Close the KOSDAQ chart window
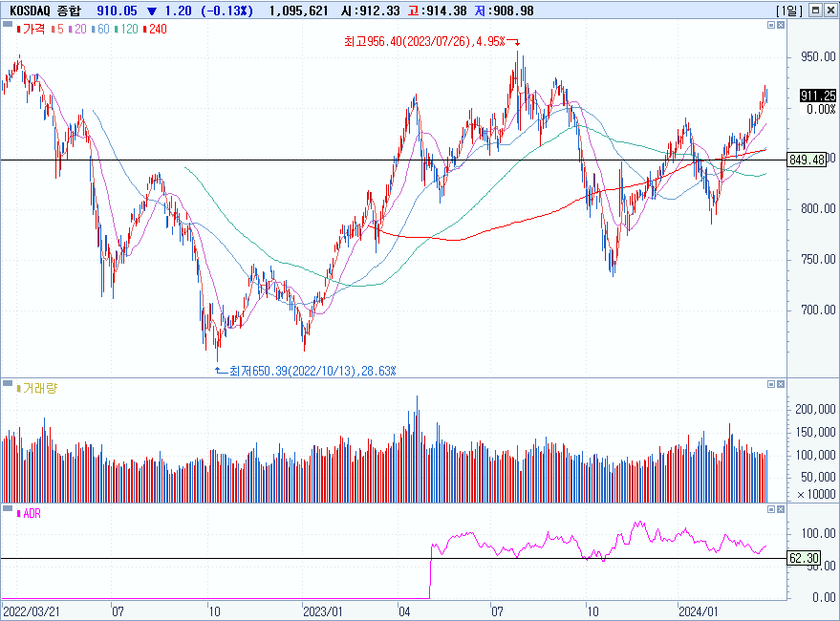 829,11
